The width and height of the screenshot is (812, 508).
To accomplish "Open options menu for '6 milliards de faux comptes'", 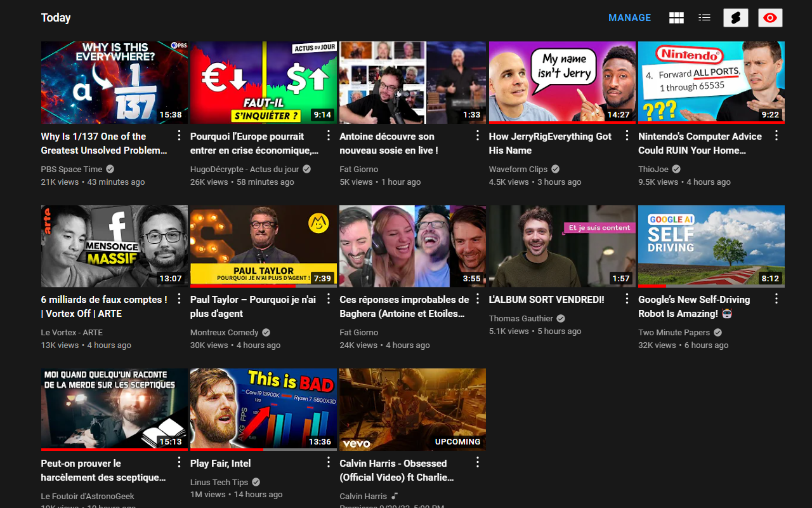I will (x=179, y=298).
